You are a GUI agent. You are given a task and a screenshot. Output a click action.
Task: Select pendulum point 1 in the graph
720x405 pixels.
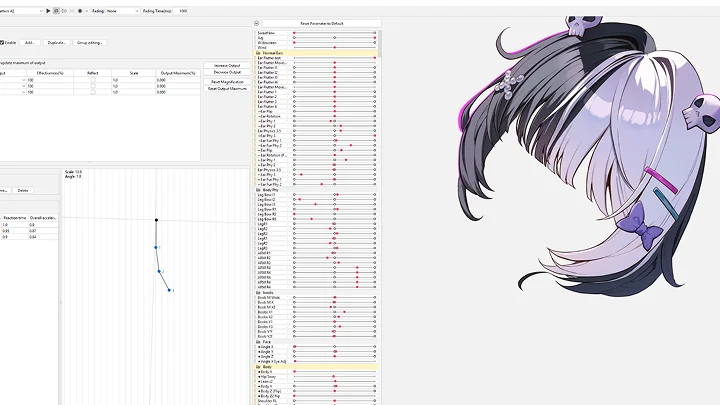click(x=156, y=248)
